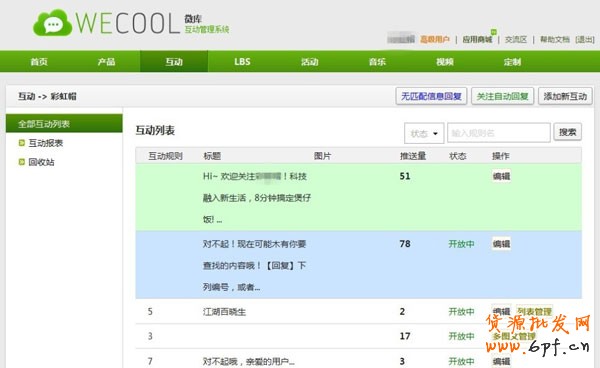
Task: Visit the 交流区 link
Action: point(516,39)
